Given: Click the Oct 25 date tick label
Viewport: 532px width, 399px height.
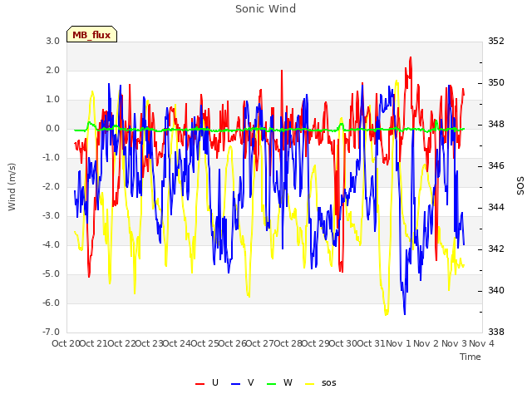Looking at the screenshot, I should coord(205,343).
